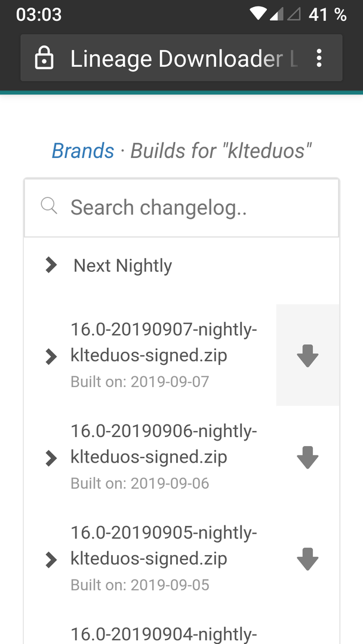Expand the 2019-09-05 build chevron
The image size is (363, 644).
(x=51, y=559)
